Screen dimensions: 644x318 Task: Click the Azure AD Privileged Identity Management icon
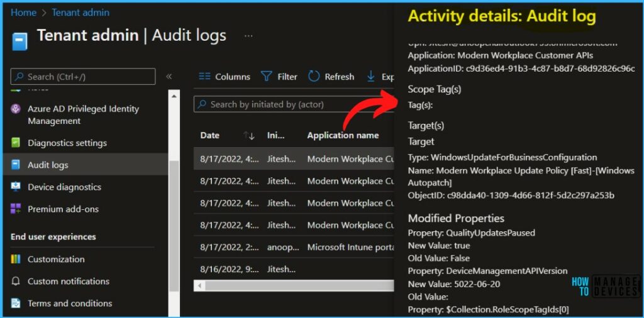16,109
